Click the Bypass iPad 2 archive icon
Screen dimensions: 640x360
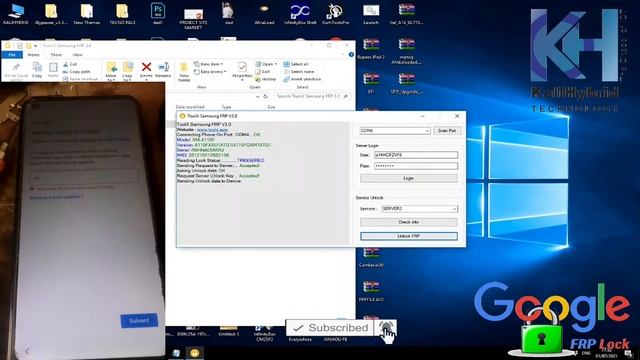point(371,49)
